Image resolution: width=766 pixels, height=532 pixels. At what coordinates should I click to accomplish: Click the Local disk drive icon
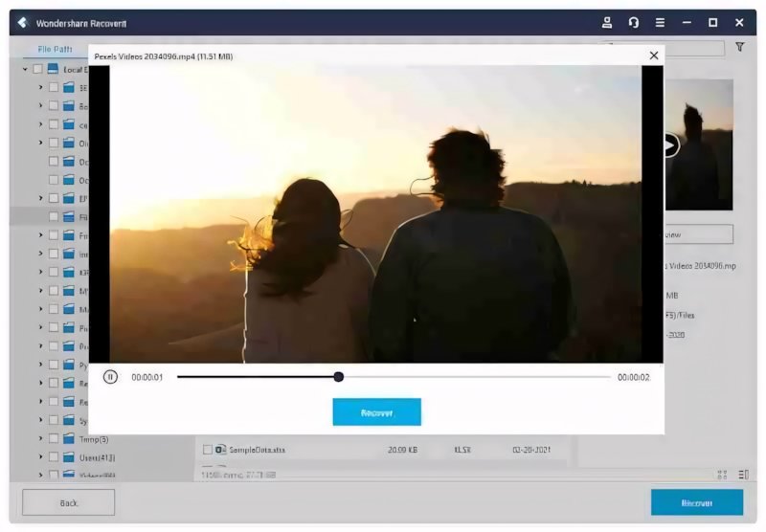(53, 69)
